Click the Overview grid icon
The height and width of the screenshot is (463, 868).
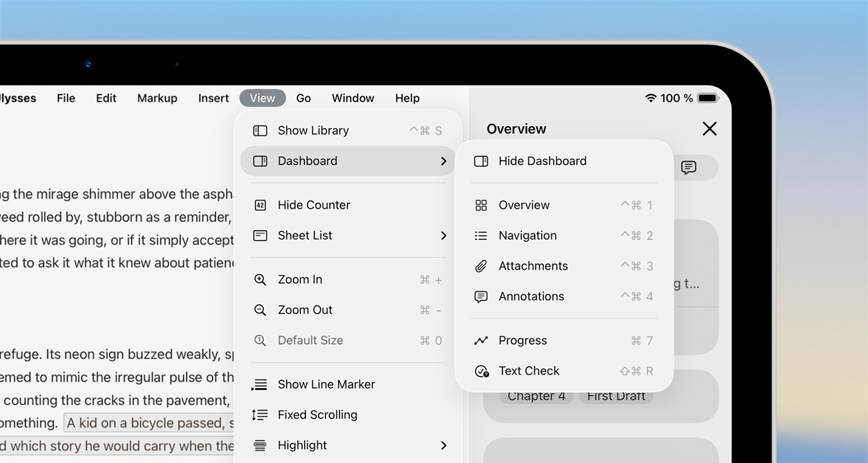481,205
